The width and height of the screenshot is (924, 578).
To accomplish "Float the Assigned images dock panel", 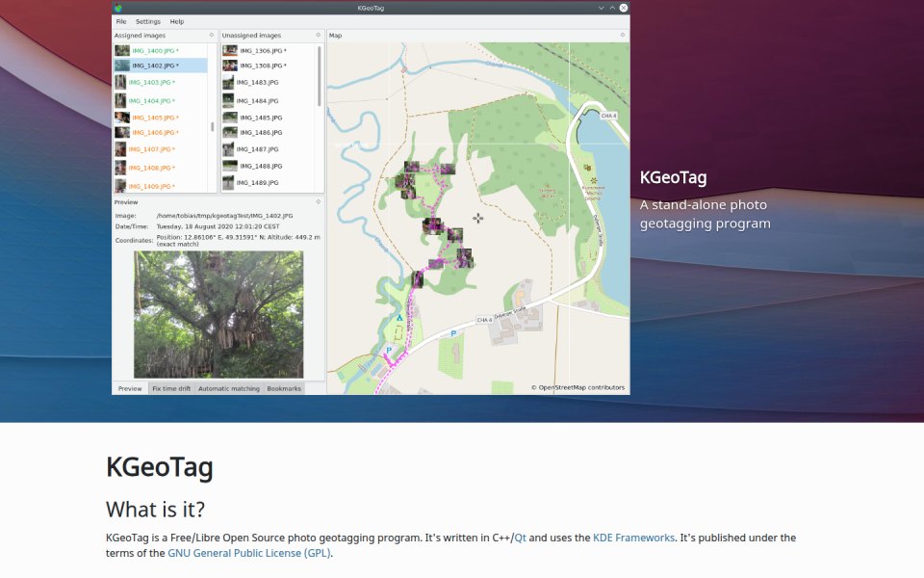I will pyautogui.click(x=212, y=36).
